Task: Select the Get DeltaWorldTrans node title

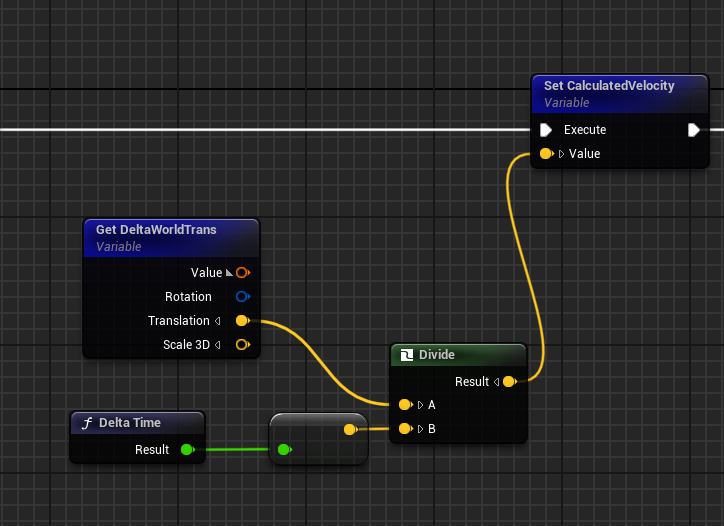Action: [x=156, y=230]
